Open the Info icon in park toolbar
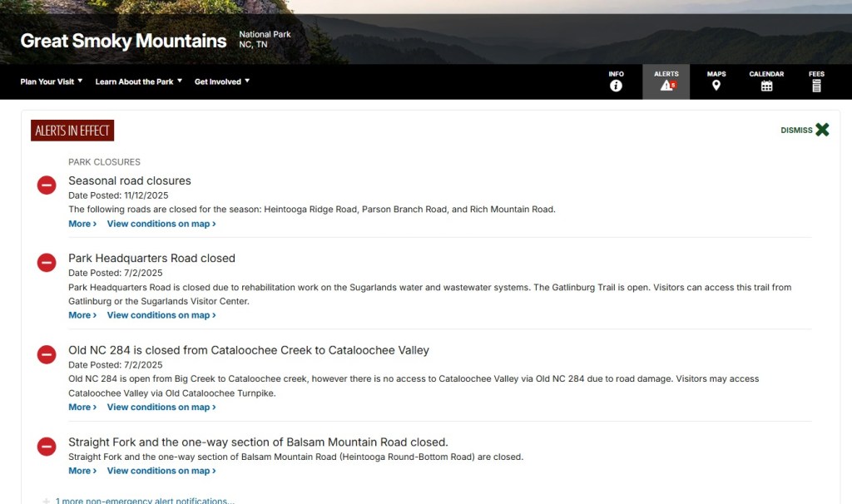 click(x=616, y=86)
